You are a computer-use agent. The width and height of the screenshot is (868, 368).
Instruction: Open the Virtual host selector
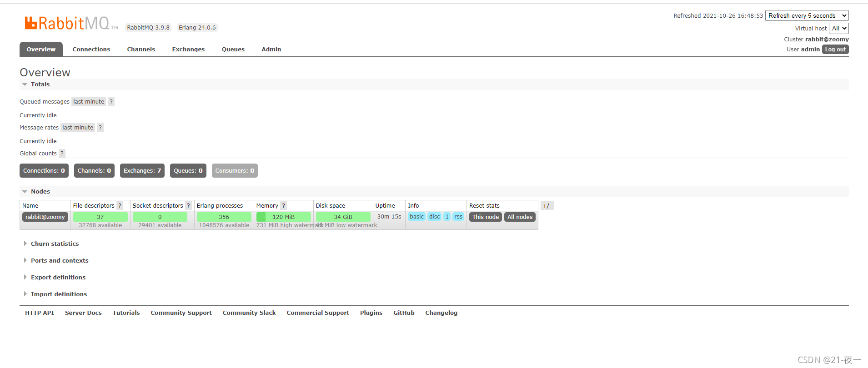pyautogui.click(x=839, y=28)
